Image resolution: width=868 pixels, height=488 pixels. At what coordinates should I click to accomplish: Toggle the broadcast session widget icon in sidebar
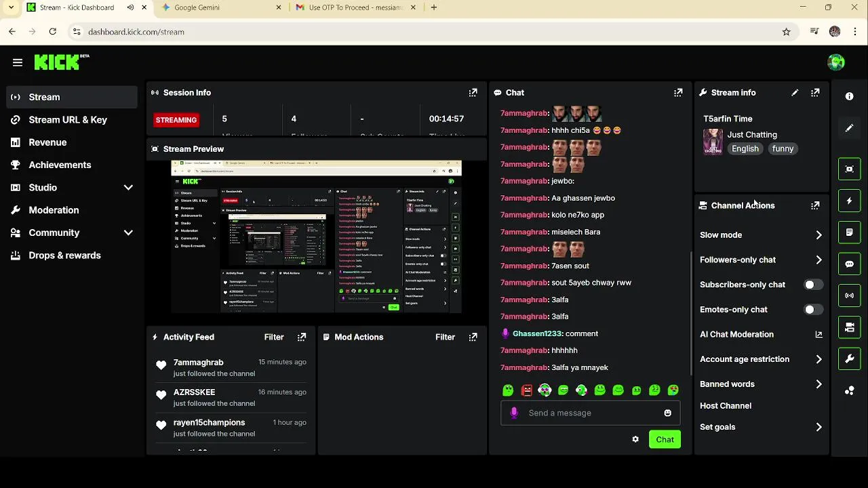click(850, 296)
